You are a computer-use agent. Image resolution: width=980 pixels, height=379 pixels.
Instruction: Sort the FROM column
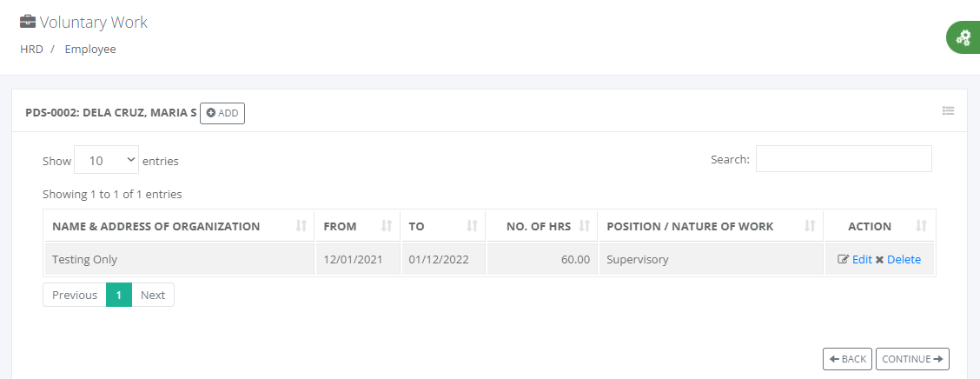(x=357, y=226)
